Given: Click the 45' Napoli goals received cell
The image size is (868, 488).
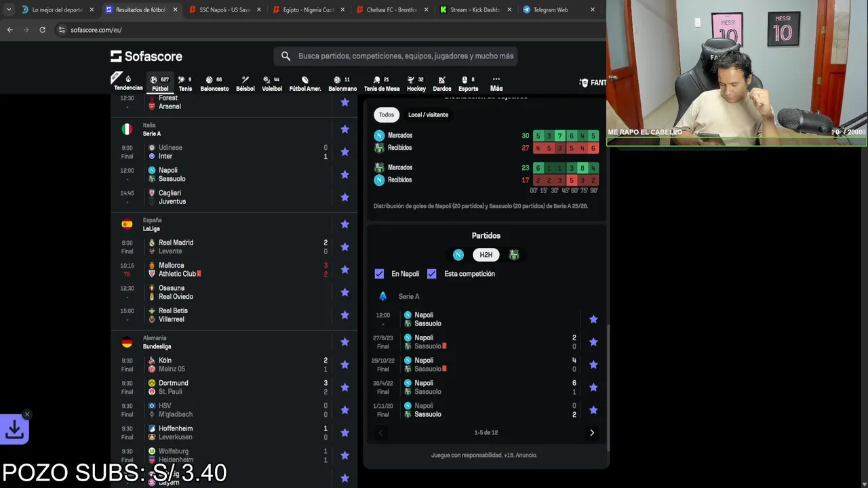Looking at the screenshot, I should (x=571, y=180).
